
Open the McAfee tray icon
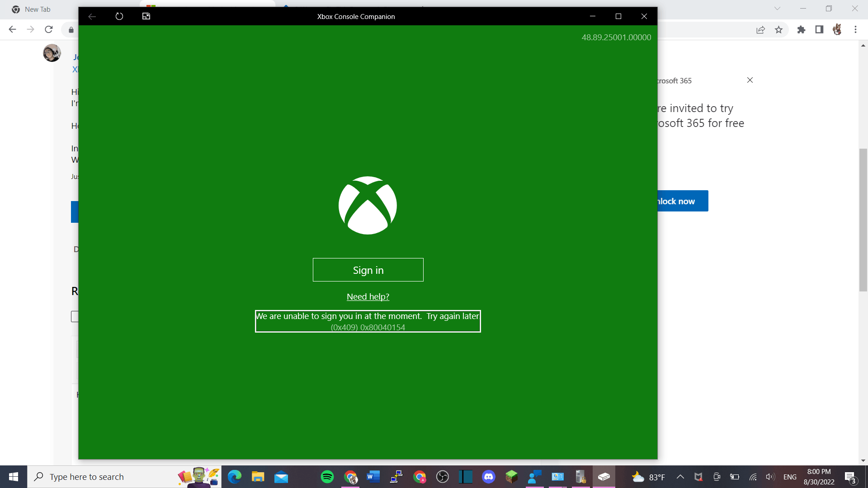pyautogui.click(x=698, y=477)
